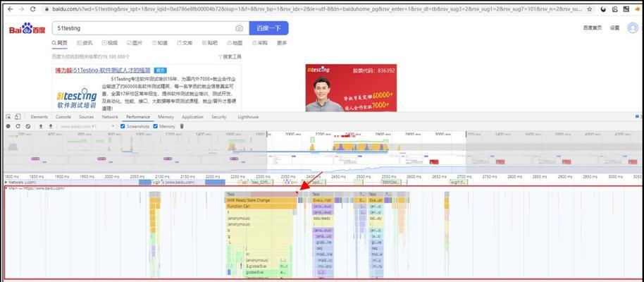Open the 百度首页 link

tap(593, 28)
